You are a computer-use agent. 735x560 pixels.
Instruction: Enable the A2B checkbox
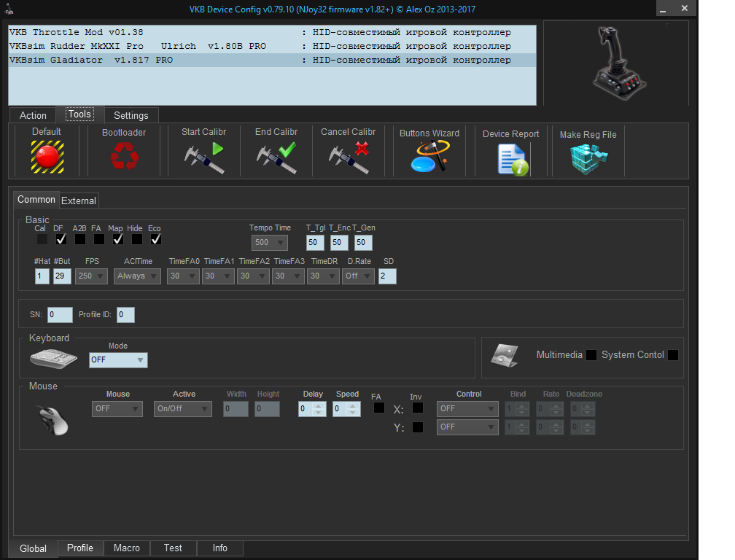click(x=80, y=239)
